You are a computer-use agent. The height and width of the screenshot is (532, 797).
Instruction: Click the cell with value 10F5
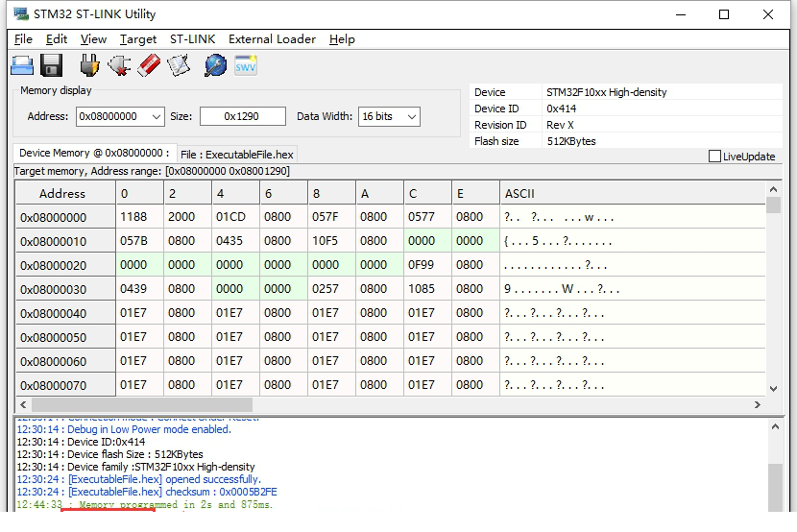click(332, 241)
